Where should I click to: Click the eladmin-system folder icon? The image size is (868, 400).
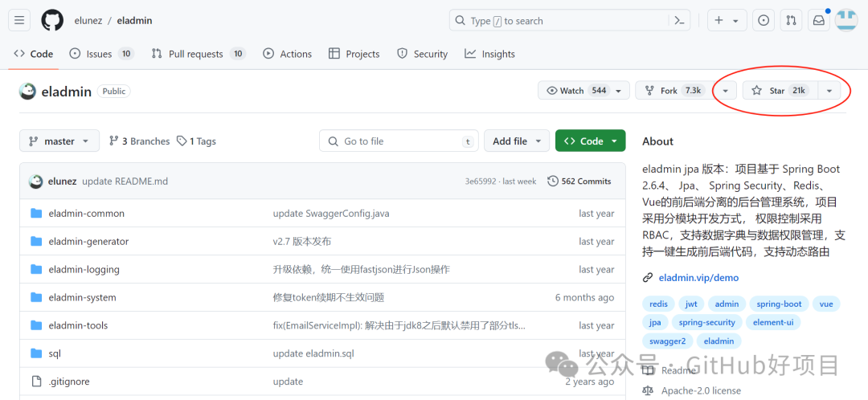[36, 298]
